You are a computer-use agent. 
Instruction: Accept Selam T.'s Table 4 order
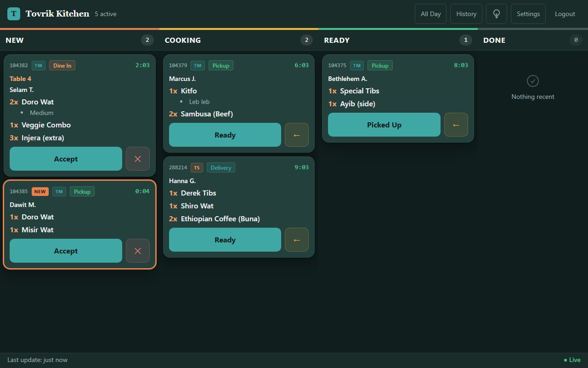click(x=66, y=159)
